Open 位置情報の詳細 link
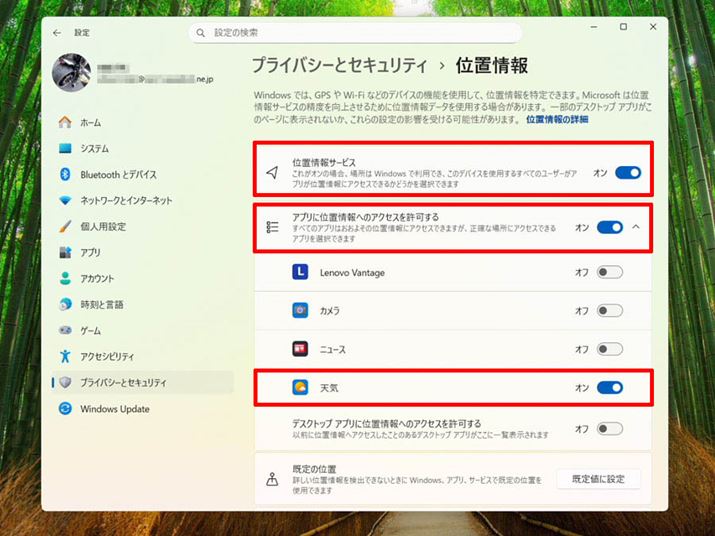Image resolution: width=715 pixels, height=536 pixels. click(x=557, y=119)
